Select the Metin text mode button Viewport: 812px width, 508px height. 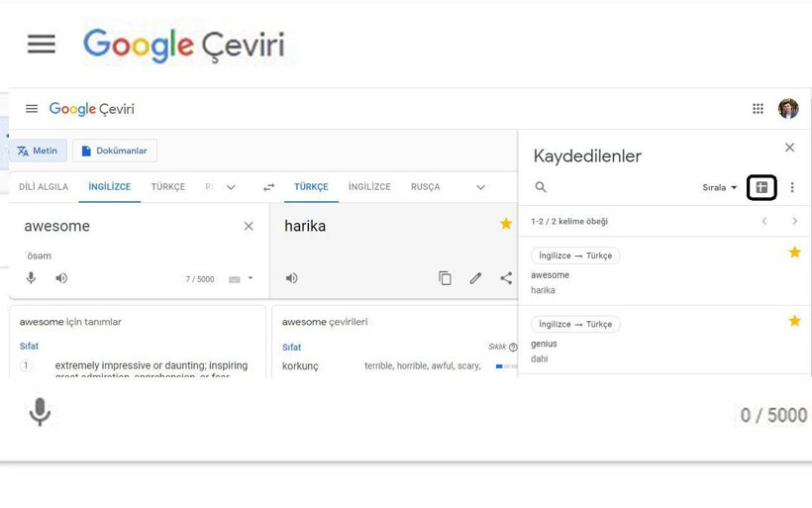[x=38, y=151]
